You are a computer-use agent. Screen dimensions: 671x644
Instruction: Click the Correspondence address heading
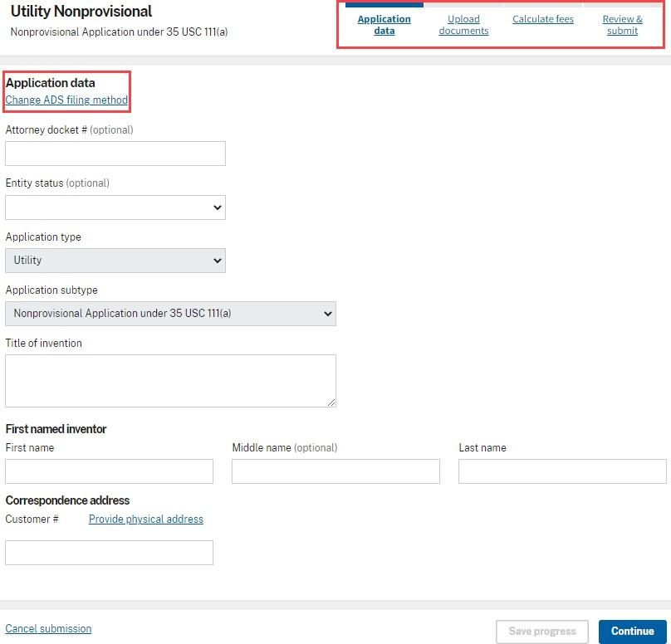(x=67, y=500)
